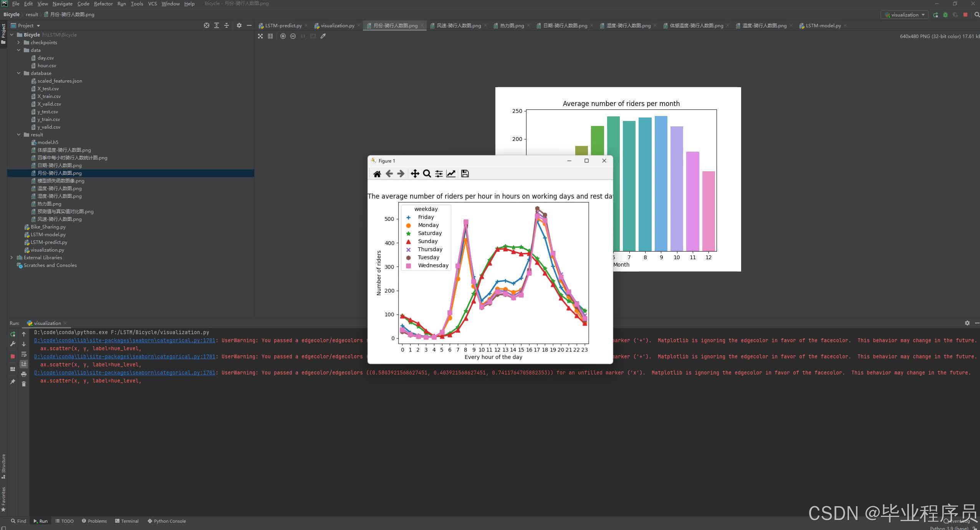Screen dimensions: 980x530
Task: Pick a color with the eyedropper icon
Action: coord(323,36)
